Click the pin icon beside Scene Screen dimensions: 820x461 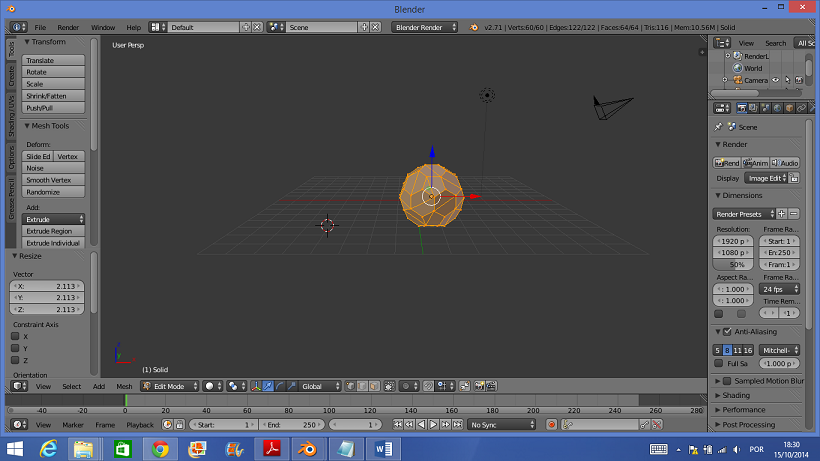(x=719, y=127)
